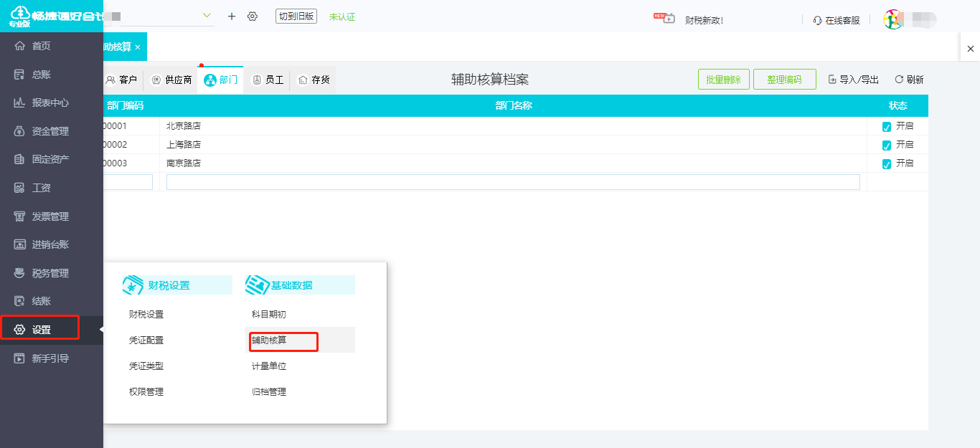Open 权限管理 in settings flyout
This screenshot has height=448, width=980.
146,392
